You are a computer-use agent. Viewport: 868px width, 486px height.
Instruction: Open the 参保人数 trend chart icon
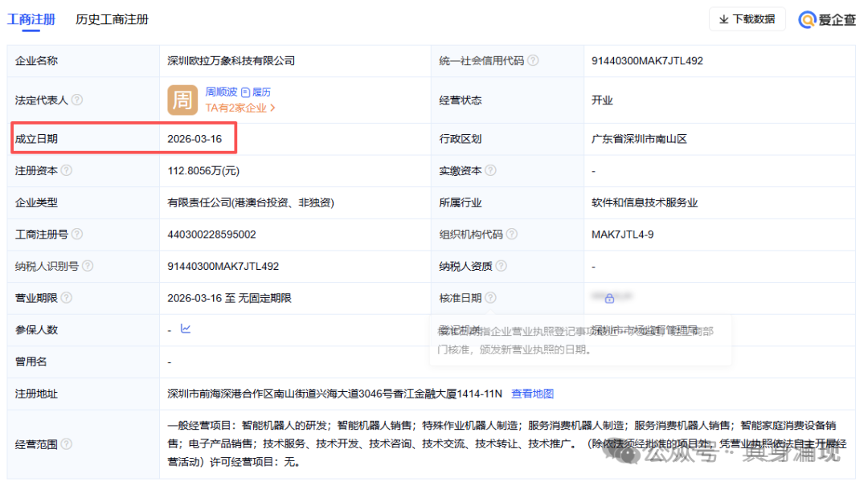pyautogui.click(x=186, y=329)
